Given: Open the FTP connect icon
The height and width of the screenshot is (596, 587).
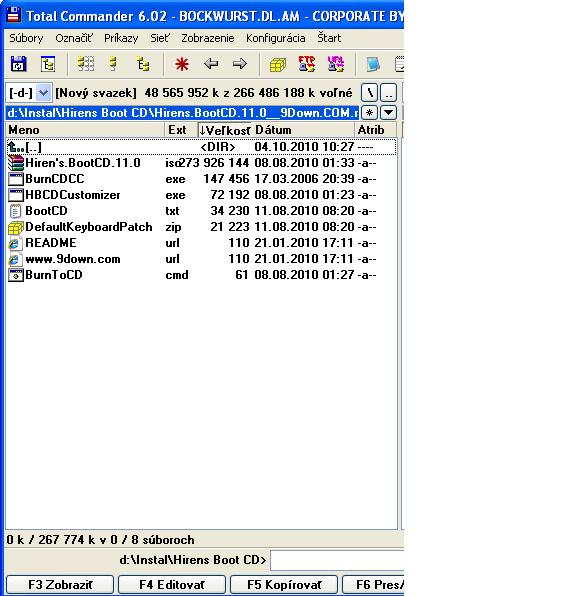Looking at the screenshot, I should point(307,64).
